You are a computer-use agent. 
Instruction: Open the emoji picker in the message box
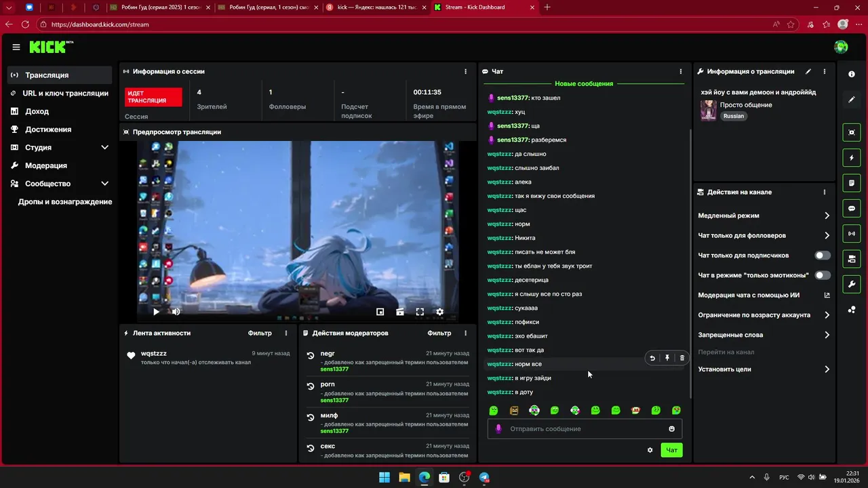tap(672, 428)
